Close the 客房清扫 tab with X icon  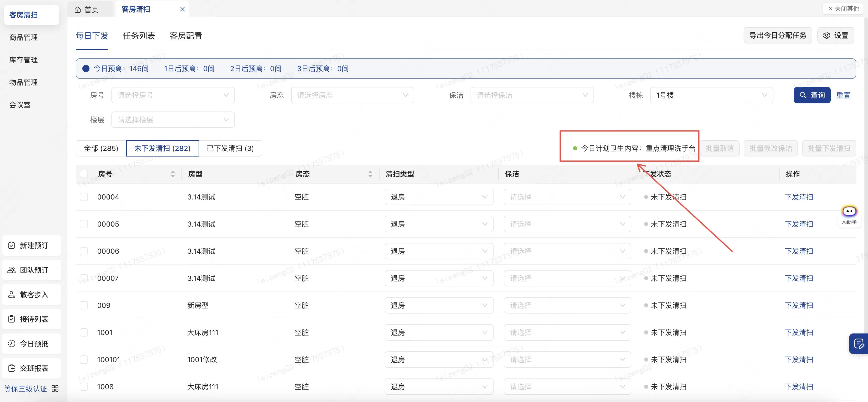182,9
